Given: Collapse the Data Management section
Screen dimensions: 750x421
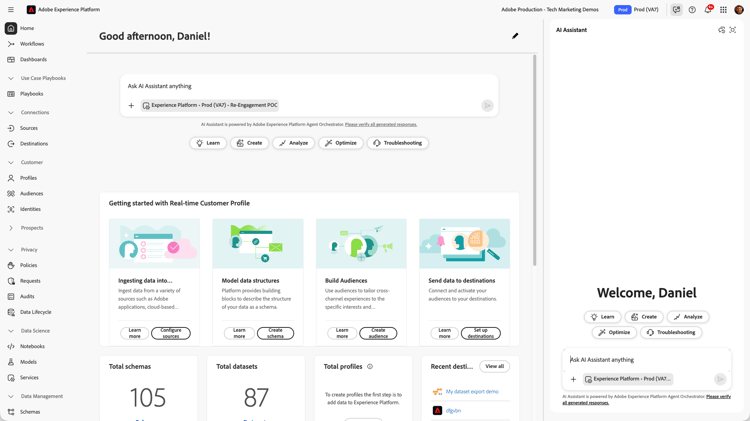Looking at the screenshot, I should [x=11, y=397].
